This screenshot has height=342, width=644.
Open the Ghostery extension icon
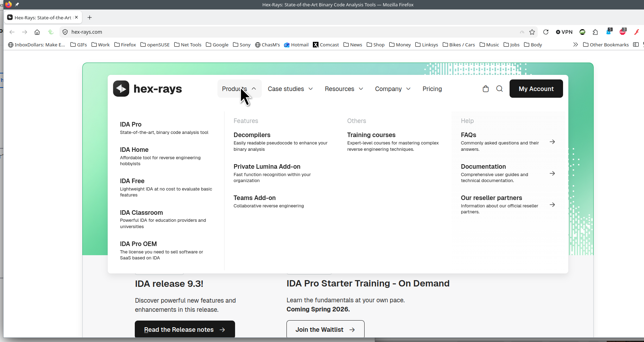point(609,32)
